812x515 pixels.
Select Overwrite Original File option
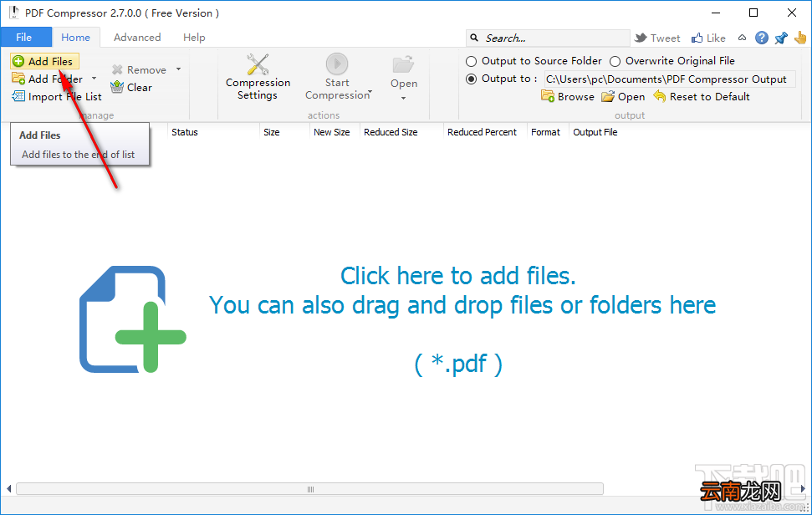(615, 62)
